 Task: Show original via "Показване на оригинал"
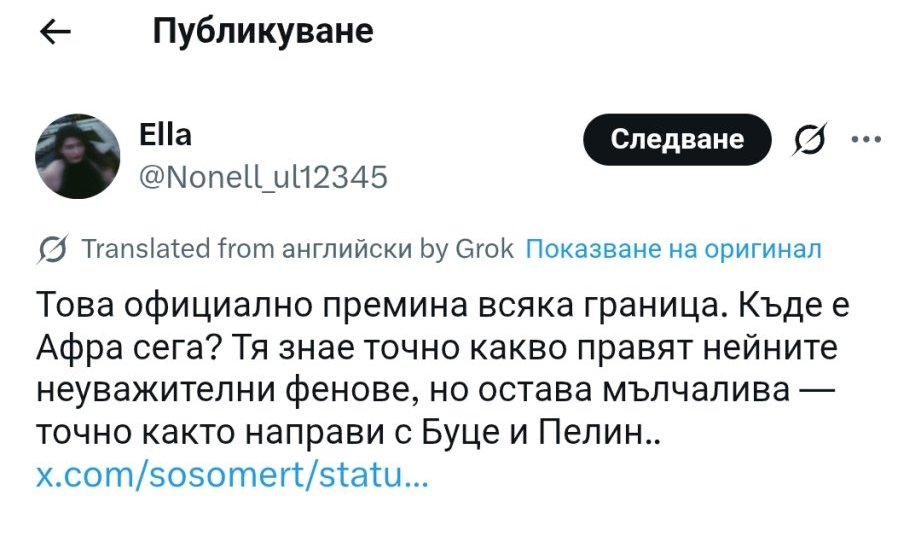coord(673,249)
